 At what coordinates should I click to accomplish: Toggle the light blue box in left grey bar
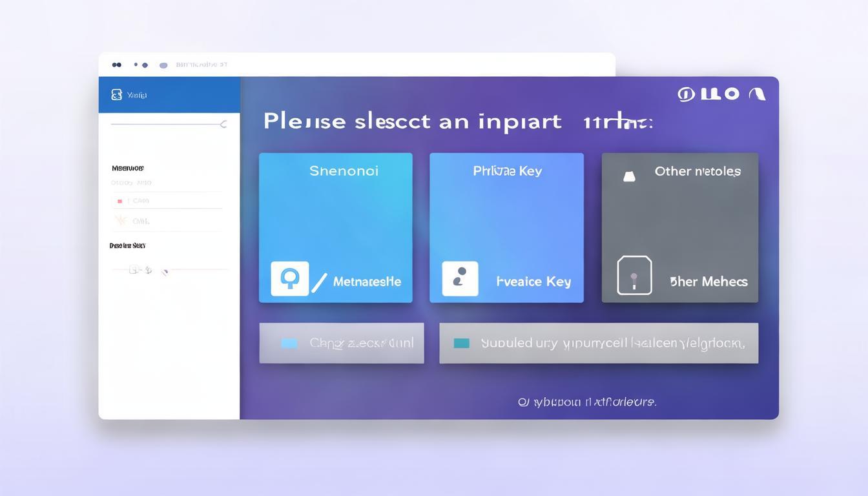pyautogui.click(x=289, y=343)
